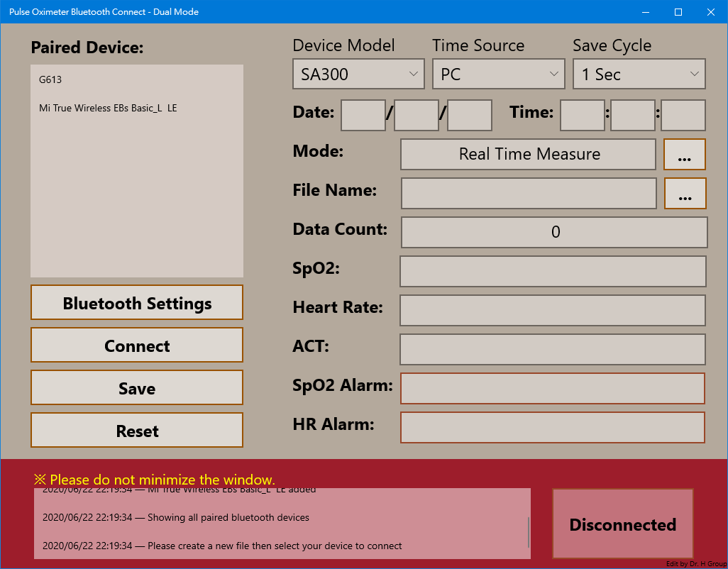
Task: Maximize the Pulse Oximeter window
Action: [x=678, y=12]
